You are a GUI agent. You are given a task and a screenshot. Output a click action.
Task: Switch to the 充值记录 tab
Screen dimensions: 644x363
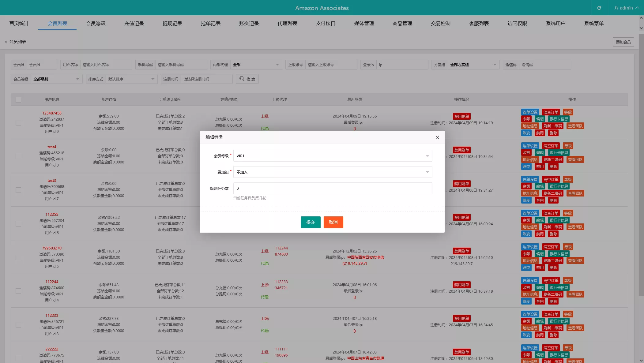tap(134, 24)
